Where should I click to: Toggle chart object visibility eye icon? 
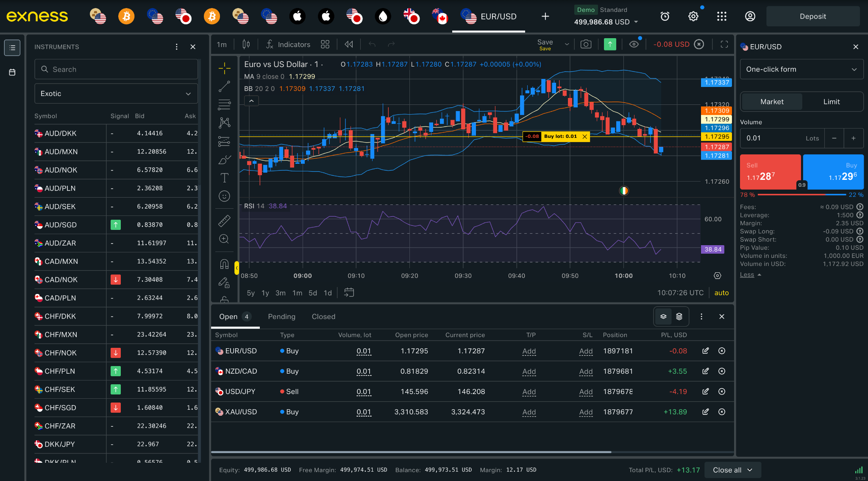click(634, 44)
